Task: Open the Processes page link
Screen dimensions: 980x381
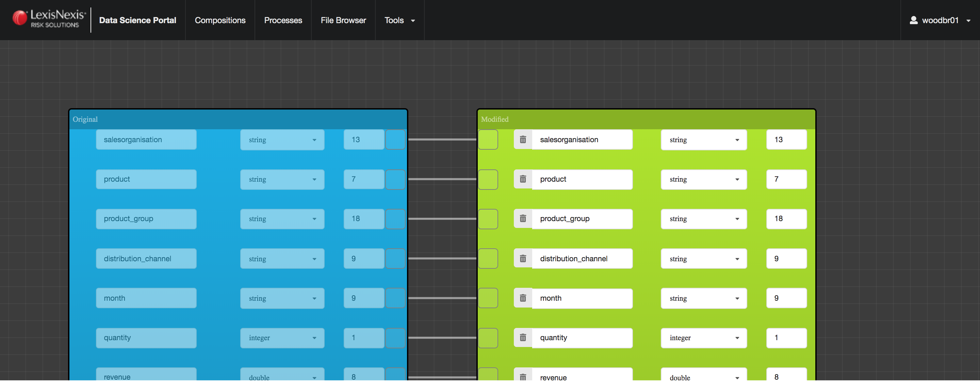Action: coord(283,20)
